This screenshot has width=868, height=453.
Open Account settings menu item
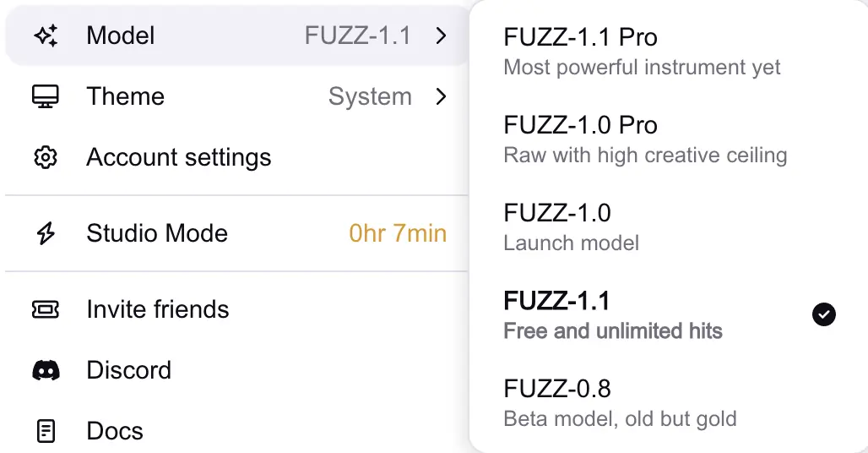point(179,157)
